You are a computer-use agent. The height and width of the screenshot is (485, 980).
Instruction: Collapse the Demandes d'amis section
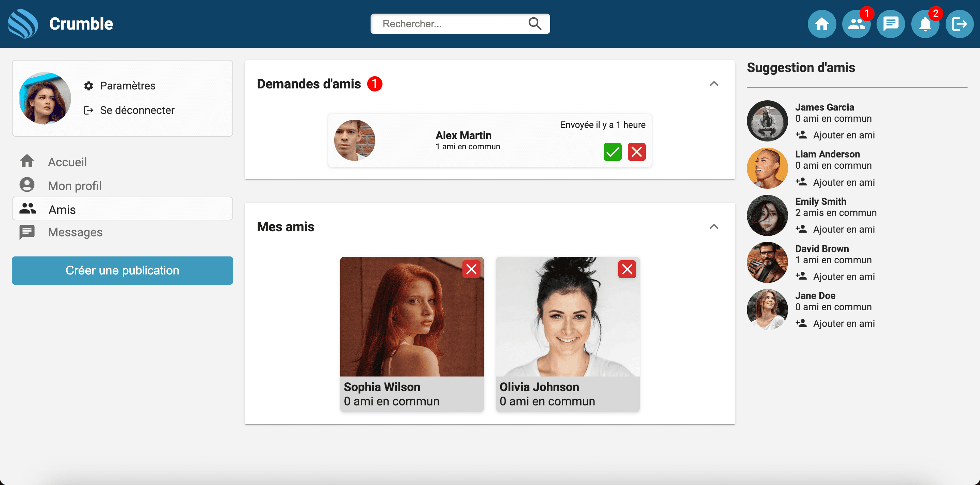click(714, 84)
